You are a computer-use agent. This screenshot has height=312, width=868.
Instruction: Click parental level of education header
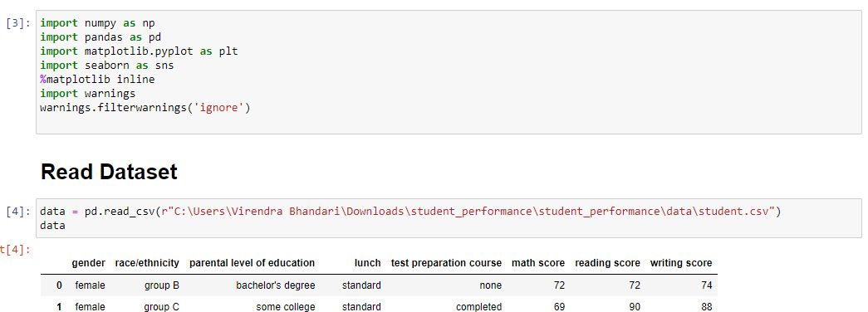(x=253, y=263)
